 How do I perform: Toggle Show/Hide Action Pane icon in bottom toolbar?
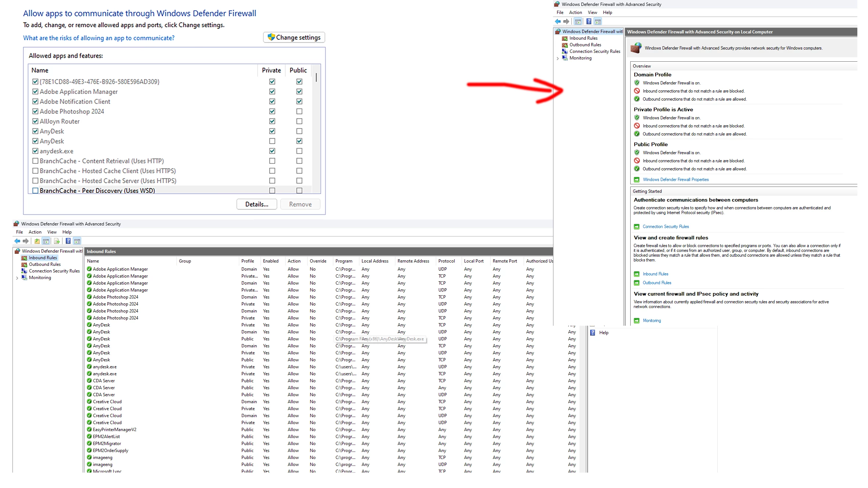(x=77, y=241)
